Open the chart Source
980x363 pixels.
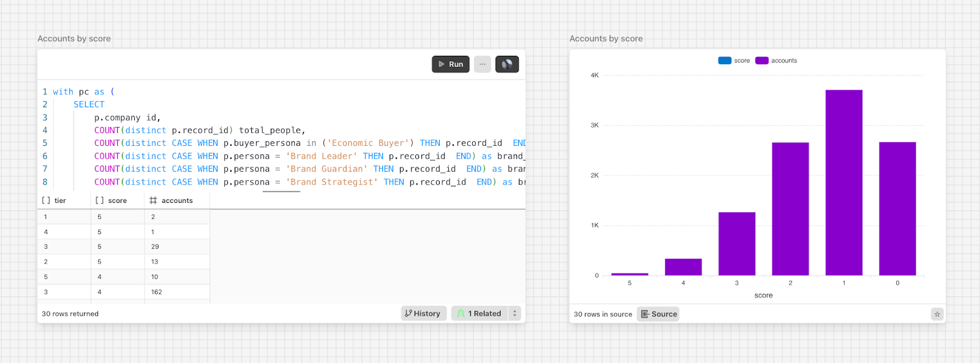658,314
